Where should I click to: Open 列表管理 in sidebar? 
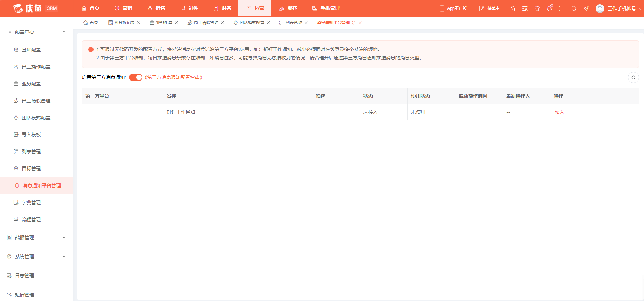point(36,152)
